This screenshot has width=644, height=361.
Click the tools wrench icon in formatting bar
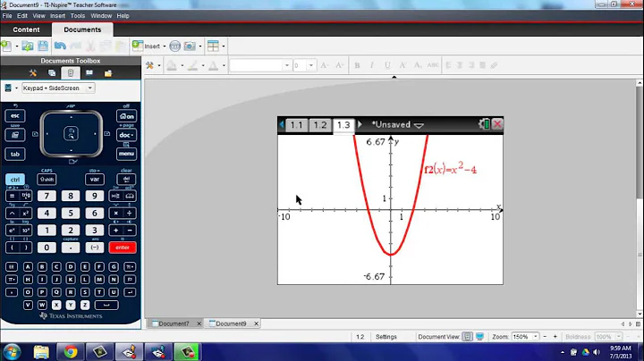pos(149,65)
